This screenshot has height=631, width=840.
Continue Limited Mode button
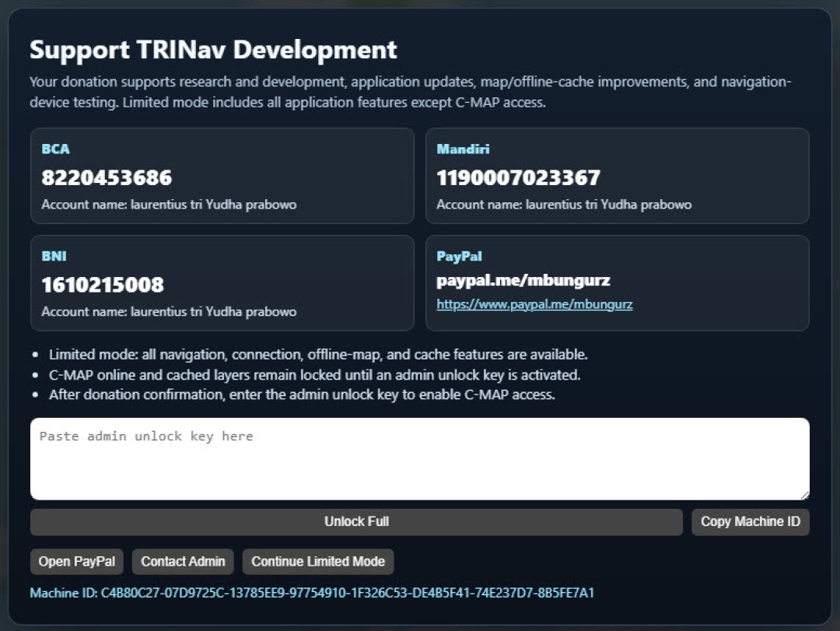[x=318, y=561]
